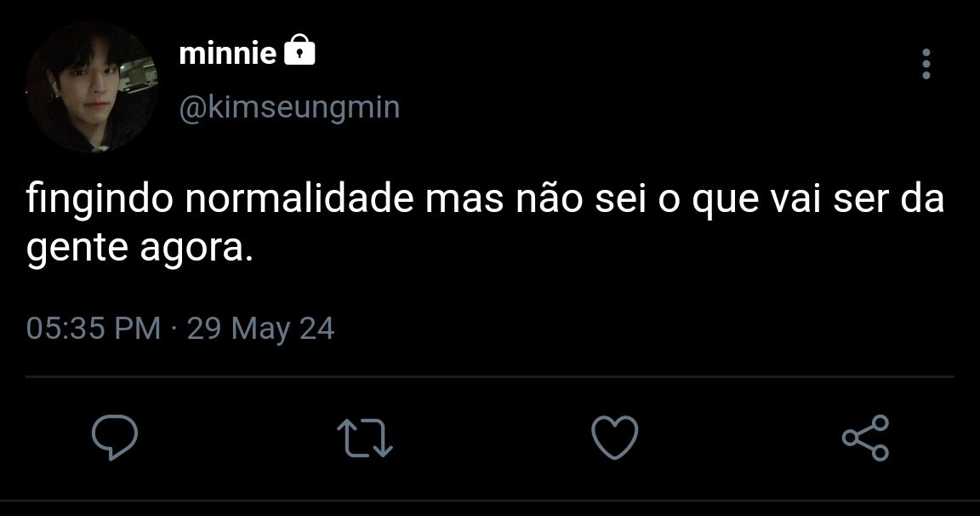
Task: Open minnie's profile picture
Action: click(x=92, y=87)
